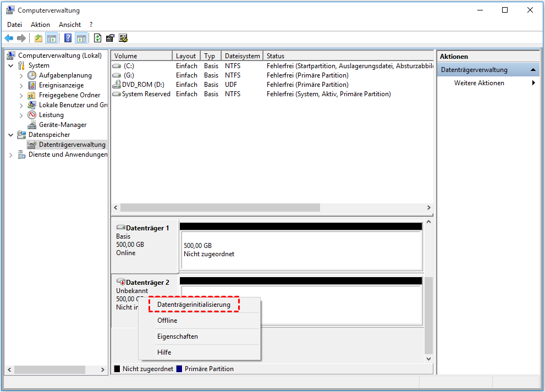Select Geräte-Manager in the tree
The height and width of the screenshot is (392, 545).
[x=62, y=125]
